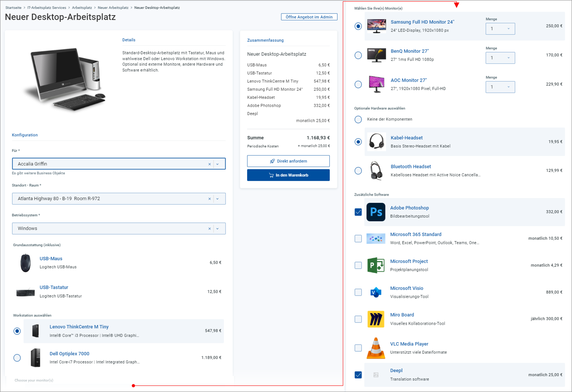Click the Miro Board icon
Viewport: 572px width, 392px height.
coord(375,319)
